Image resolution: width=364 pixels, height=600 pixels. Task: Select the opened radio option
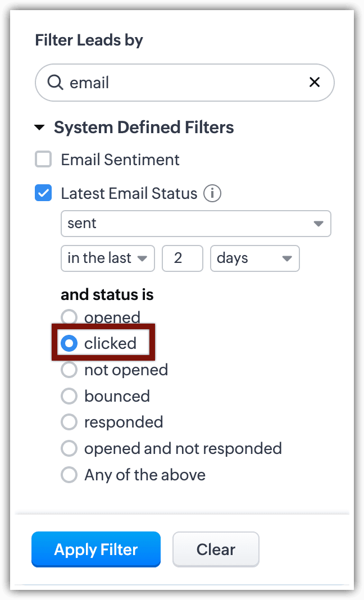[x=69, y=317]
